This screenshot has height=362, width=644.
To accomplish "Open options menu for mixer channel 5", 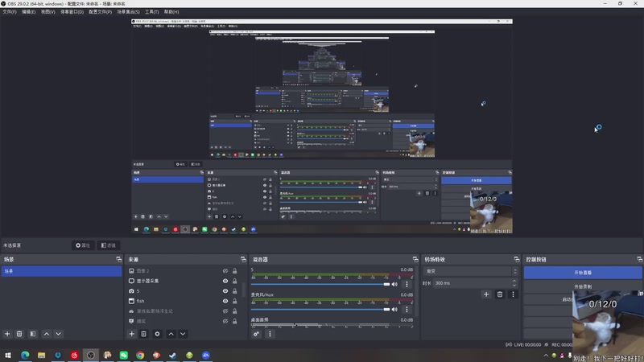I will click(x=407, y=284).
